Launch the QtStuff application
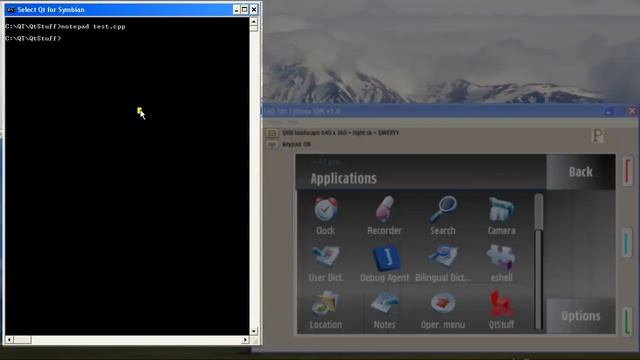This screenshot has height=360, width=640. [x=502, y=310]
